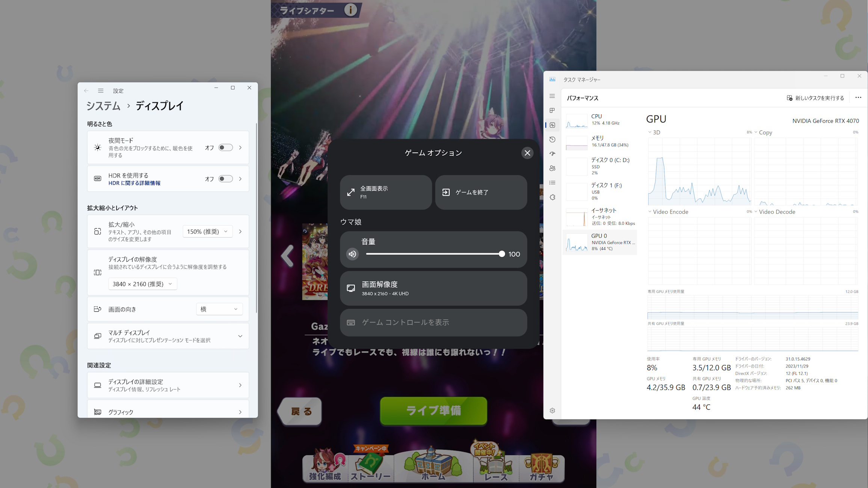This screenshot has height=488, width=868.
Task: Click システム breadcrumb in Settings
Action: (103, 106)
